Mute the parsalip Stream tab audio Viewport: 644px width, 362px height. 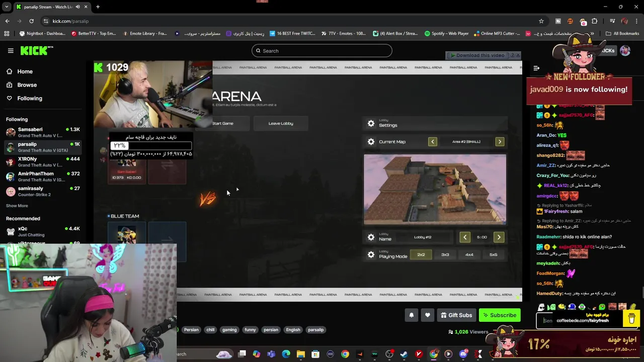(77, 7)
